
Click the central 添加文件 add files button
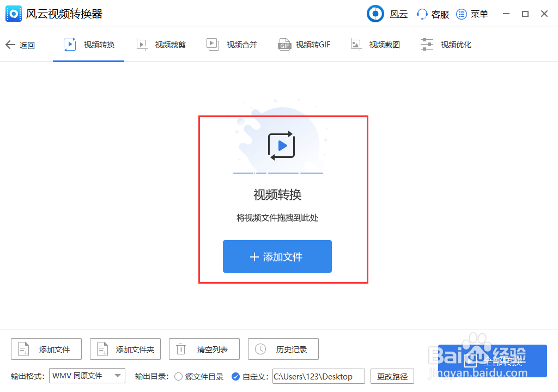(x=277, y=256)
